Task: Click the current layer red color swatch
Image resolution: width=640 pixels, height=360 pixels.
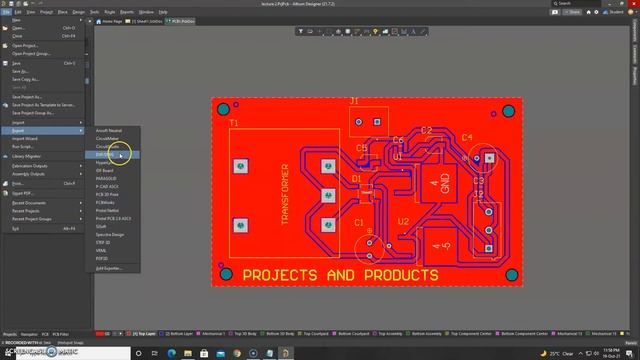Action: point(99,334)
